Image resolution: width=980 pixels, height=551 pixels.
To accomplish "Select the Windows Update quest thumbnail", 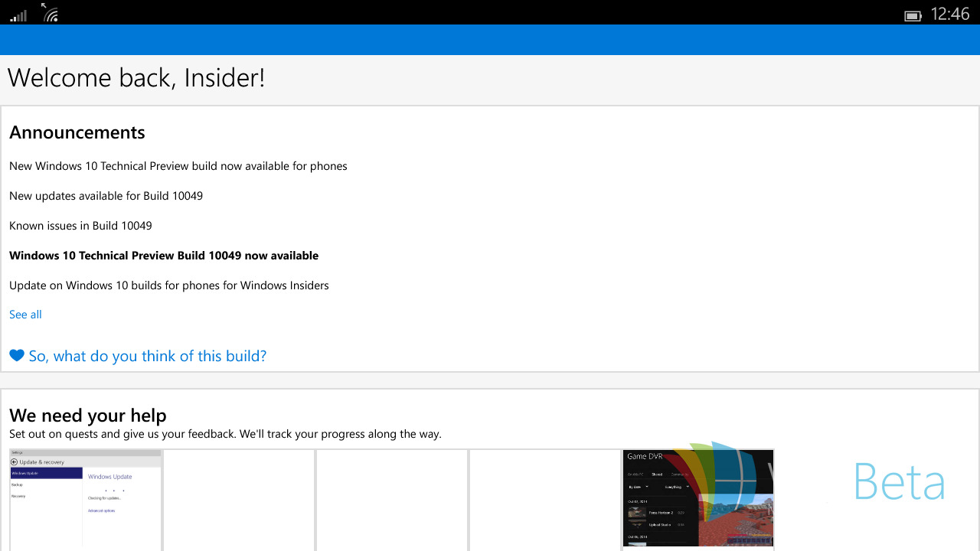I will 85,501.
